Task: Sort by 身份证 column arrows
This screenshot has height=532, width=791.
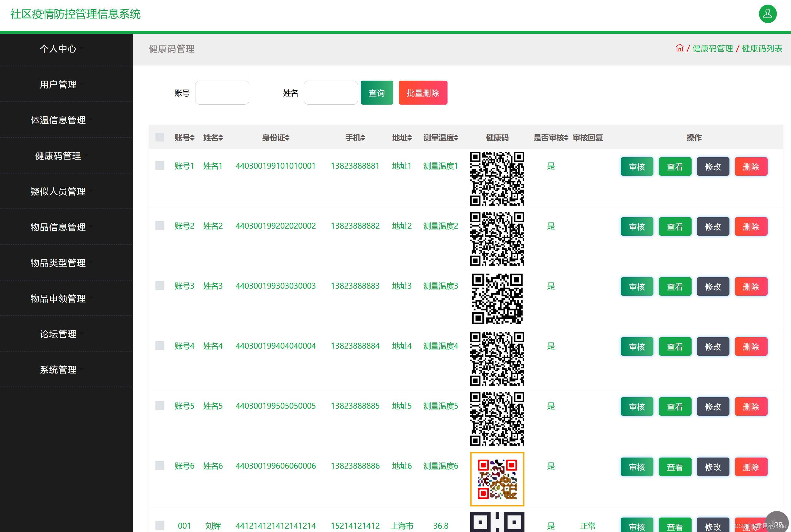Action: tap(287, 138)
